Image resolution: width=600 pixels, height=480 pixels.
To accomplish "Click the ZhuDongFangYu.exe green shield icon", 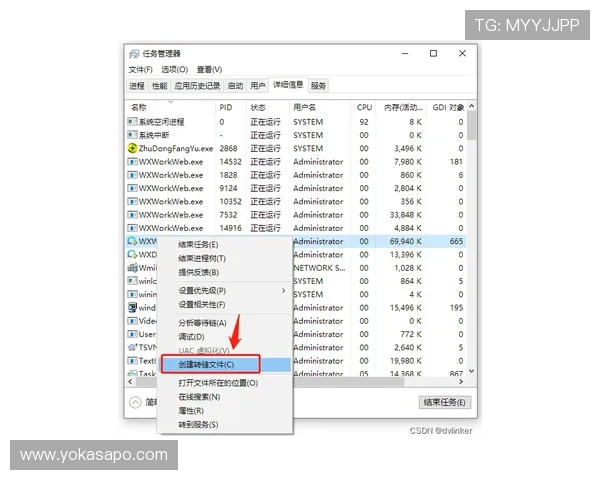I will pyautogui.click(x=132, y=148).
